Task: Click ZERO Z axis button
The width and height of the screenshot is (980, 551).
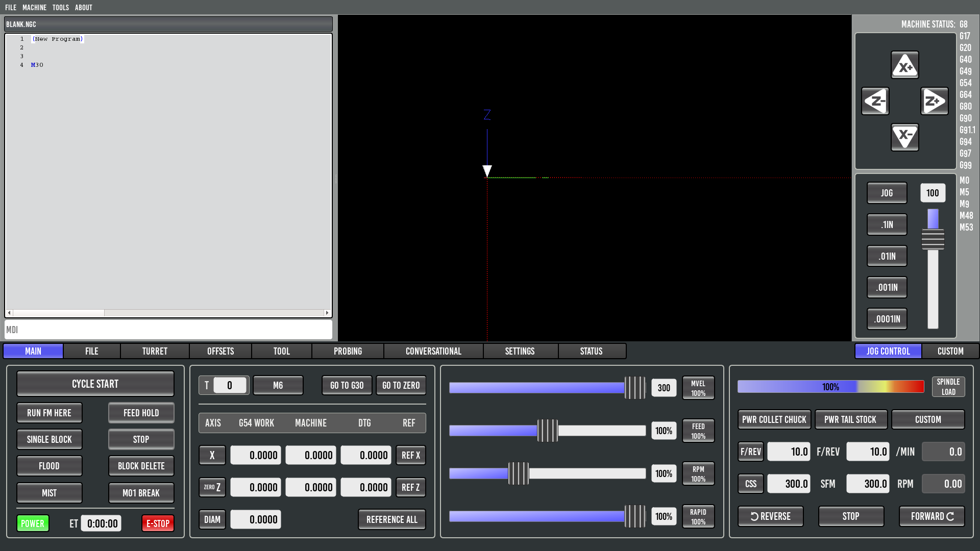Action: click(212, 487)
